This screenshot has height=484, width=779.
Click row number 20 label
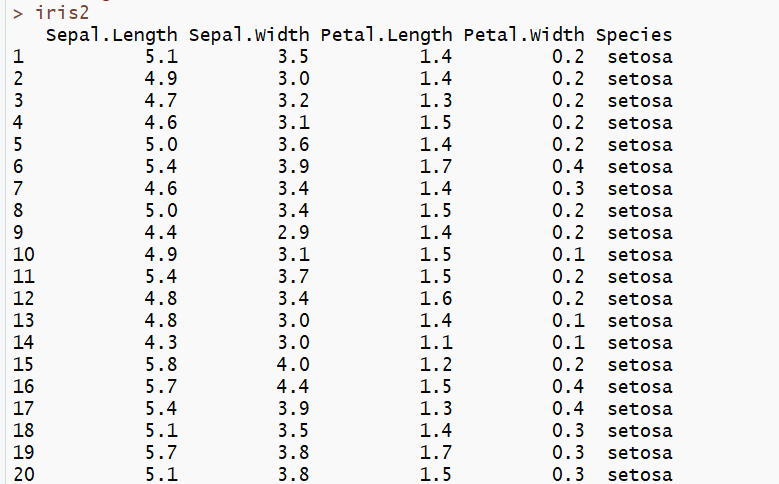click(24, 475)
